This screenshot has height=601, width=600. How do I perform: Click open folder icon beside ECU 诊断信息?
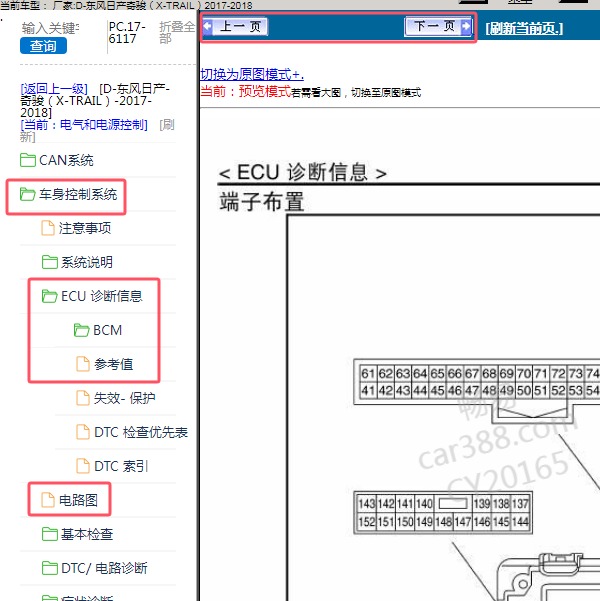pyautogui.click(x=49, y=296)
